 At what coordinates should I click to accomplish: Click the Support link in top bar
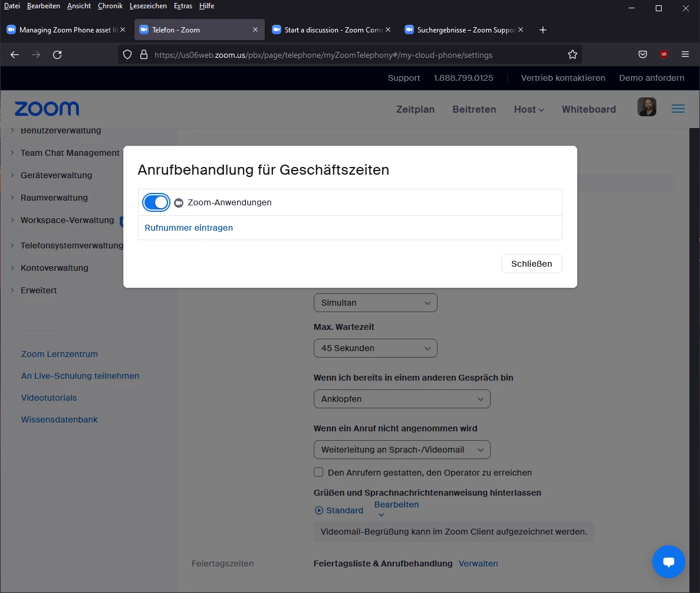(403, 78)
